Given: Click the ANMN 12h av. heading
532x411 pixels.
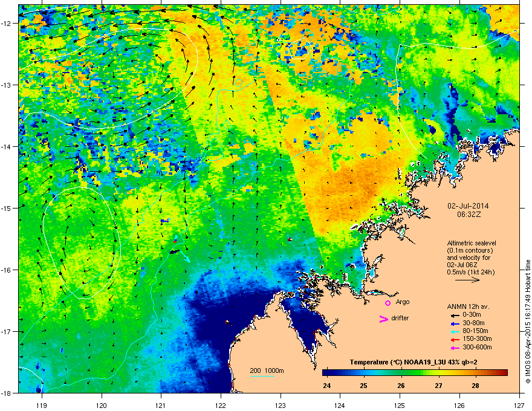Looking at the screenshot, I should (468, 306).
